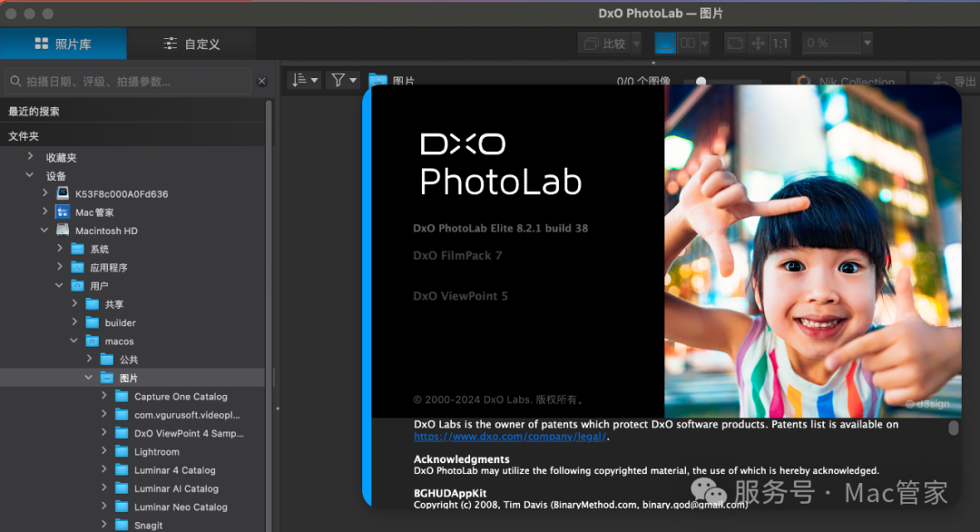
Task: Collapse the 用户 folder
Action: pyautogui.click(x=60, y=285)
